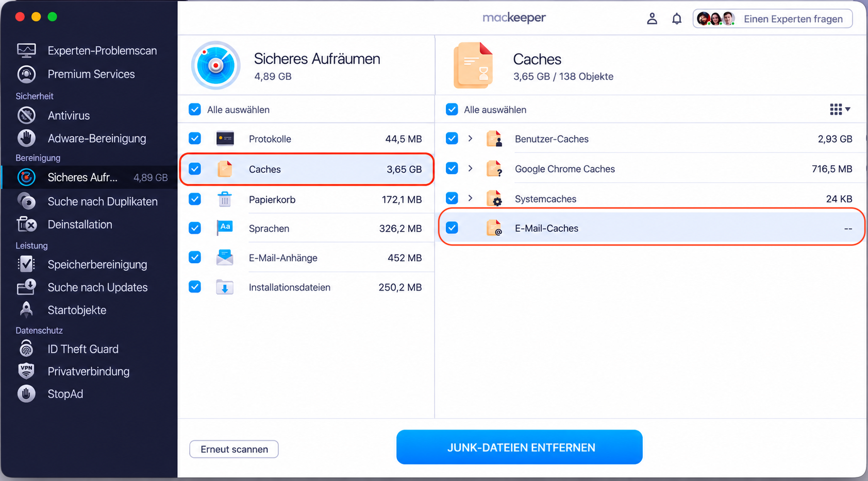The image size is (868, 481).
Task: Click the 716,5 MB size value
Action: [832, 169]
